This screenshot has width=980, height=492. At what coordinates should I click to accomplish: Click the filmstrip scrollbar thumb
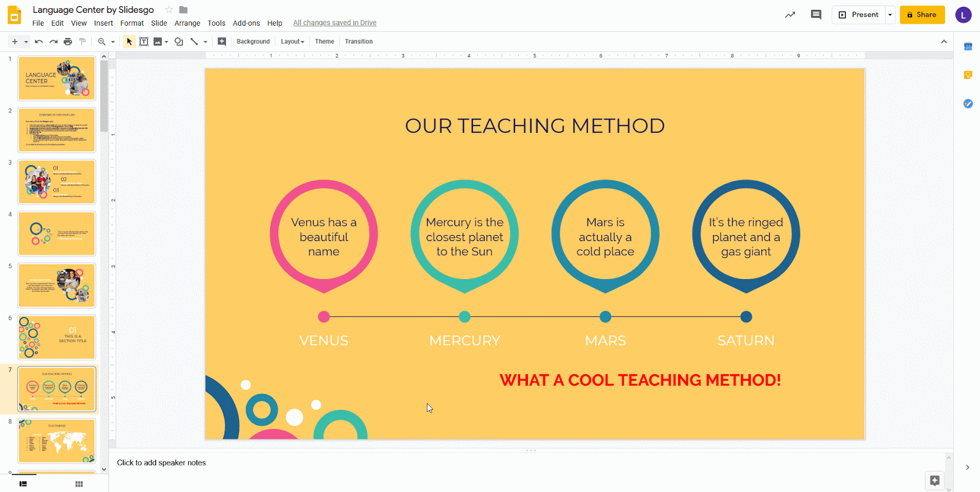pyautogui.click(x=104, y=95)
